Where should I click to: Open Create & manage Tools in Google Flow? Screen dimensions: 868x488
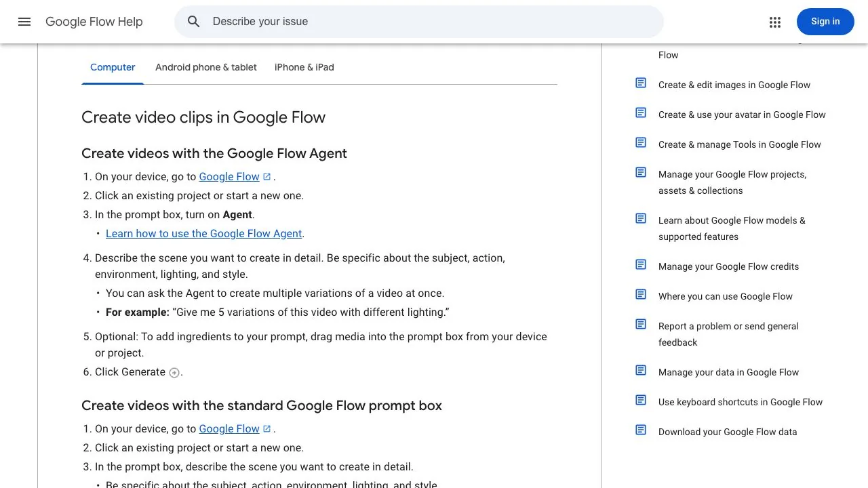click(740, 144)
